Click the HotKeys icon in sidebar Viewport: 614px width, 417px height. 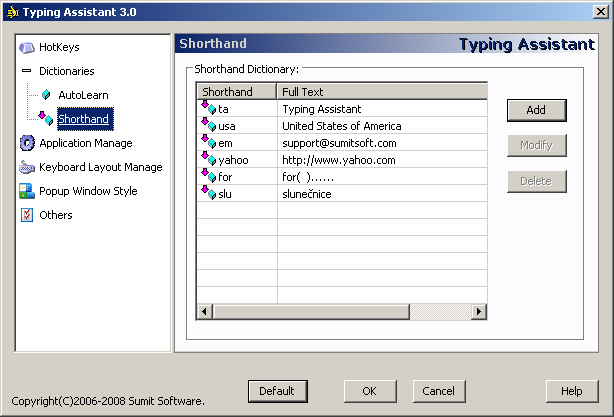coord(27,47)
